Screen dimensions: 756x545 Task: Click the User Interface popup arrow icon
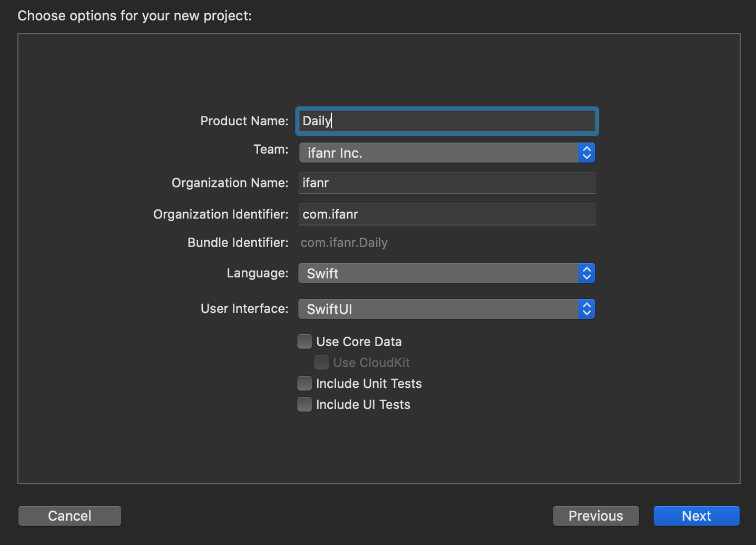pyautogui.click(x=586, y=309)
